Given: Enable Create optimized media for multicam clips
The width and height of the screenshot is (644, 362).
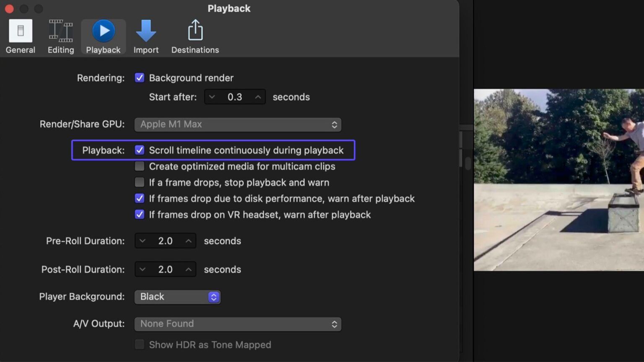Looking at the screenshot, I should pos(139,166).
